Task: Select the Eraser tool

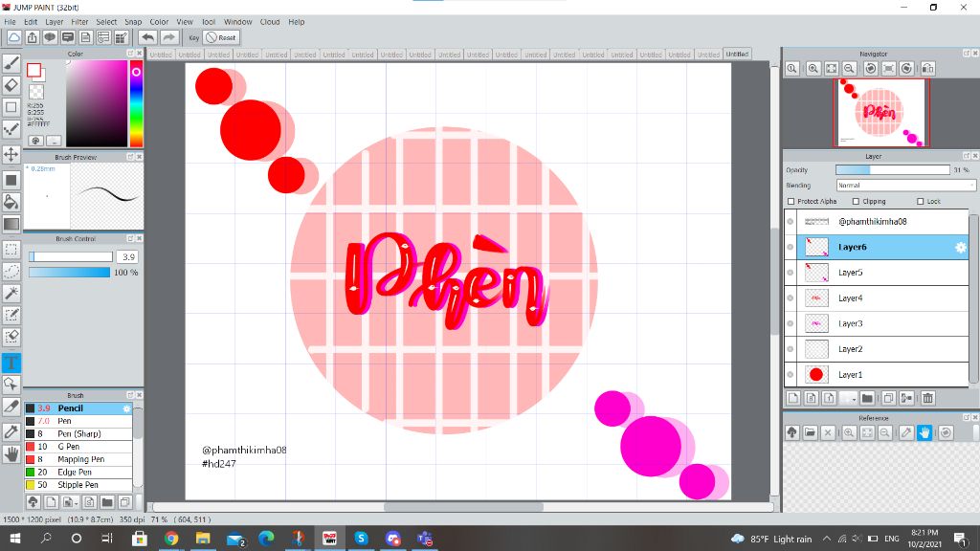Action: (x=11, y=85)
